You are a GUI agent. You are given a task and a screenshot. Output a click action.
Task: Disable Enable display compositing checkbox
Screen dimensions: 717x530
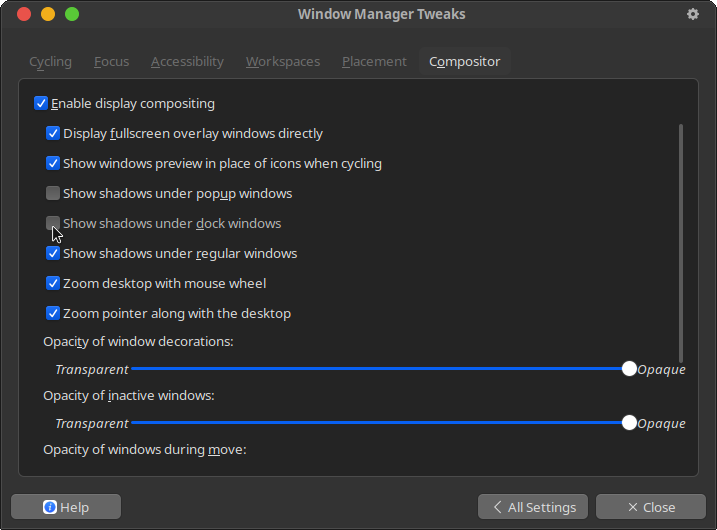(x=41, y=103)
